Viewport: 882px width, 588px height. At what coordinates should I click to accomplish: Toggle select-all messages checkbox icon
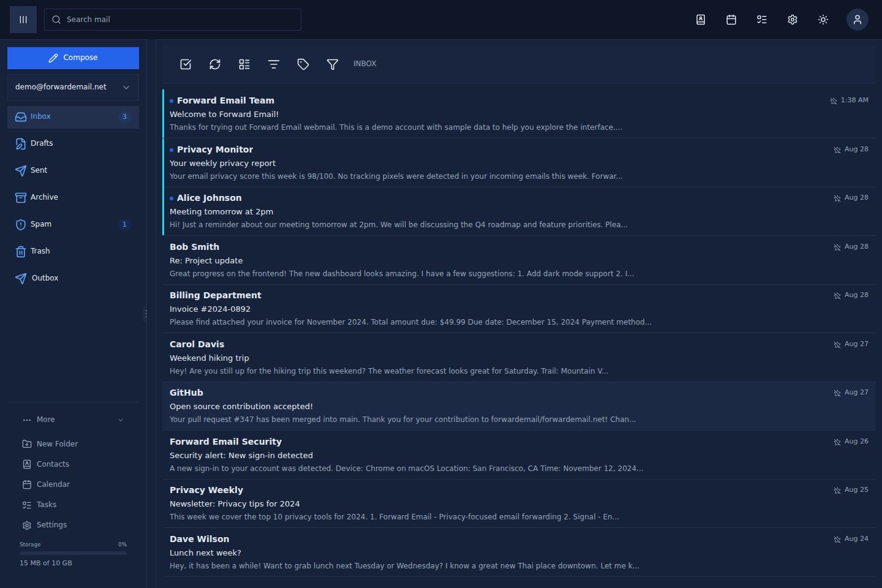tap(186, 64)
